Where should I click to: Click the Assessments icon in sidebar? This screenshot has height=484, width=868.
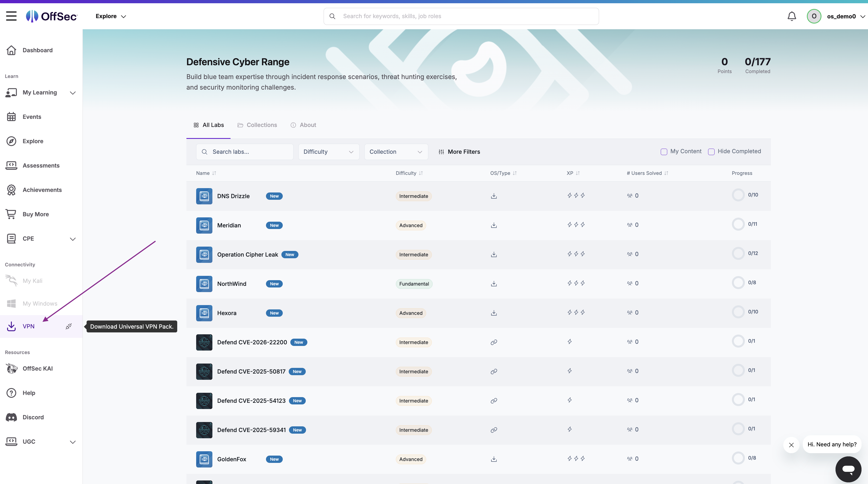tap(11, 165)
